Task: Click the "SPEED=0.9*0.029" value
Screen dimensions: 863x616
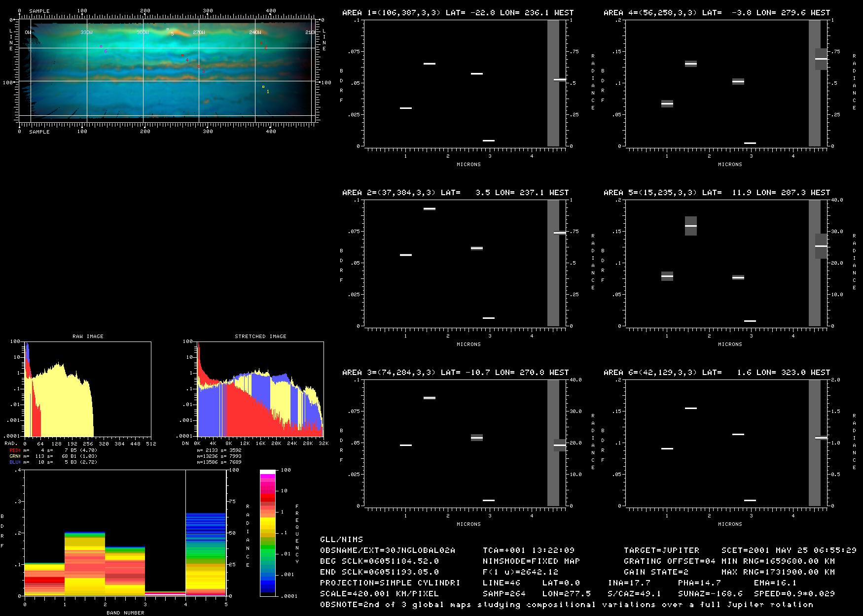Action: tap(794, 594)
